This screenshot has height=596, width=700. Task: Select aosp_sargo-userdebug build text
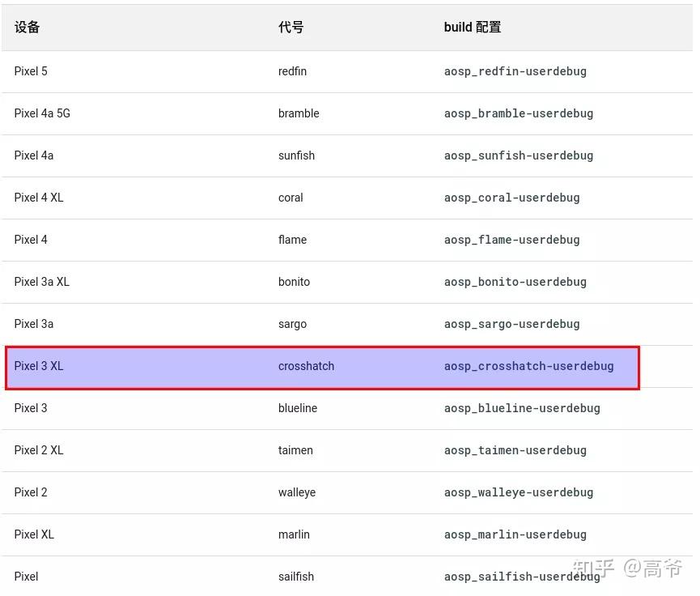[512, 324]
